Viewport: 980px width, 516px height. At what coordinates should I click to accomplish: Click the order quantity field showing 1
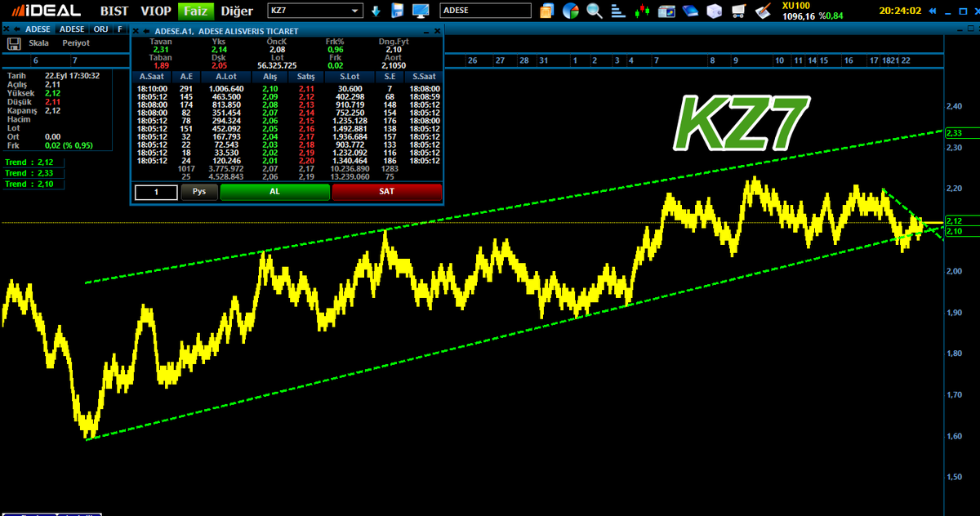[x=155, y=192]
